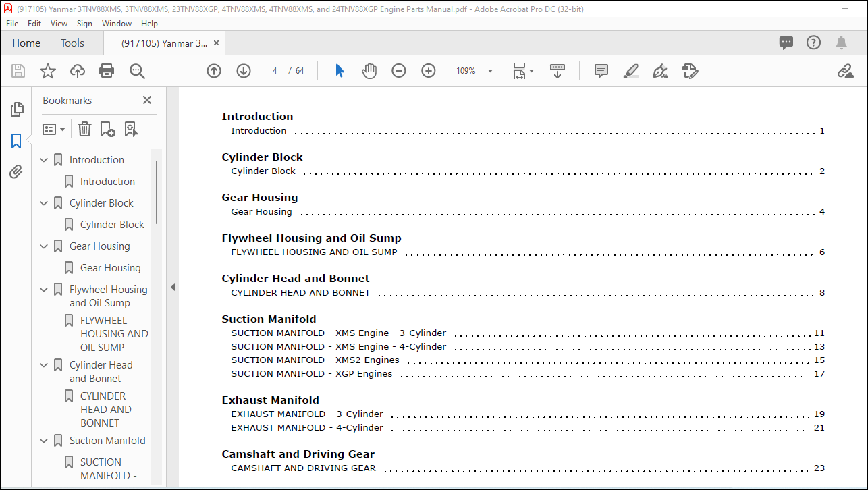Print the document with the printer icon

(x=107, y=71)
